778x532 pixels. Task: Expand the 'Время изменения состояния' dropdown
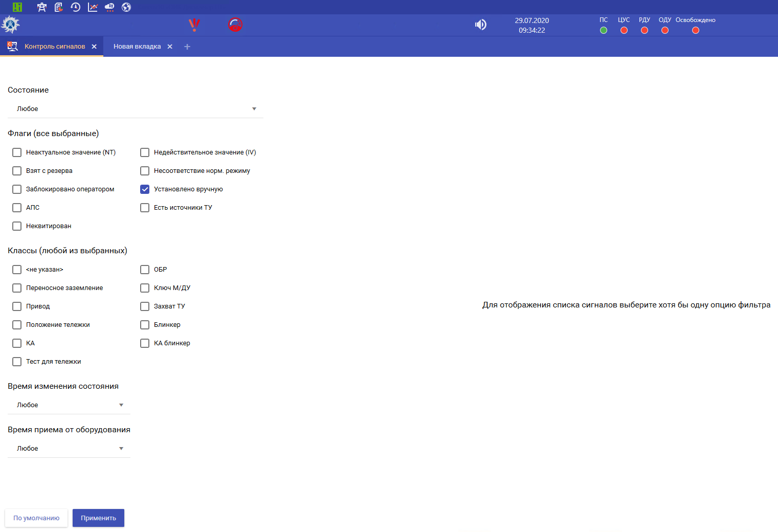70,405
